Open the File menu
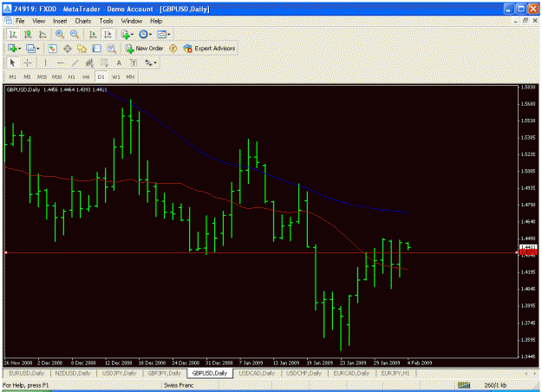The image size is (542, 392). click(20, 21)
